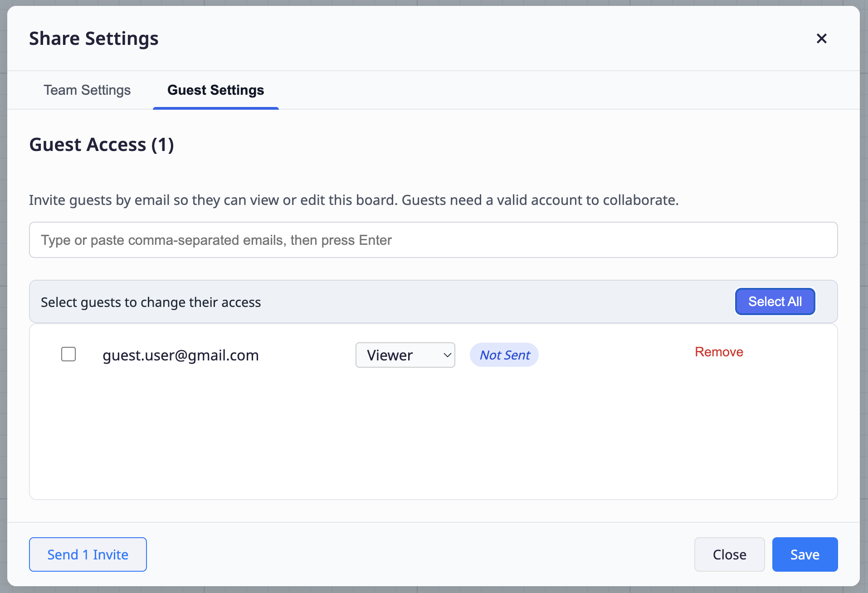This screenshot has width=868, height=593.
Task: Click the Close button
Action: [729, 554]
